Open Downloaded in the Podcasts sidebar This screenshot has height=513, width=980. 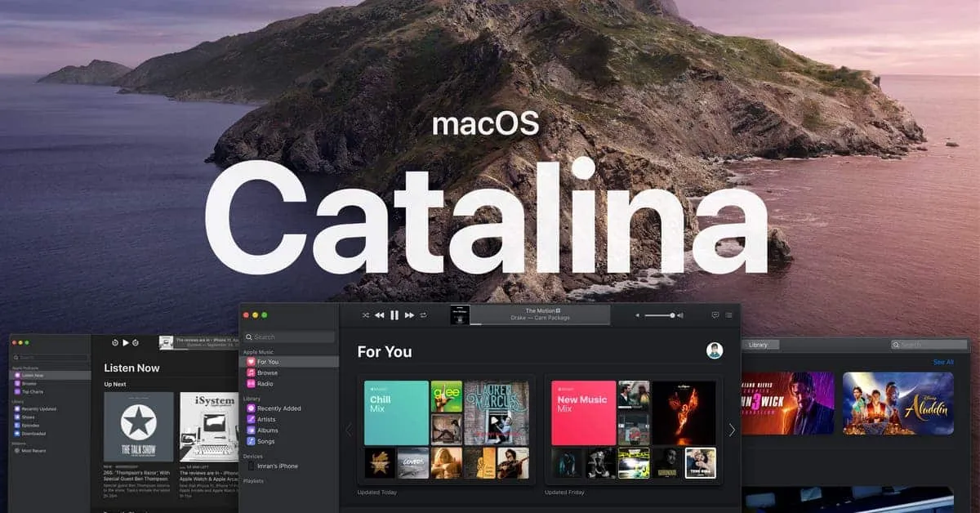[x=34, y=433]
